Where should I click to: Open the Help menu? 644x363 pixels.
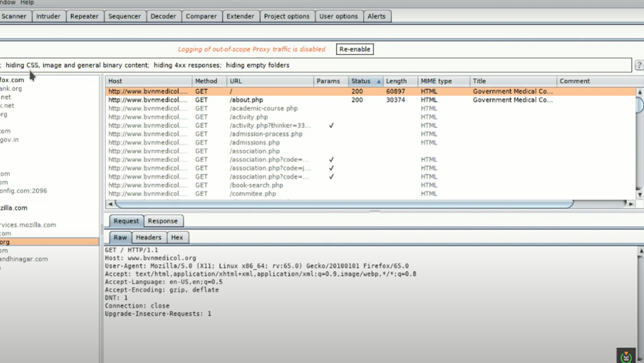tap(27, 3)
